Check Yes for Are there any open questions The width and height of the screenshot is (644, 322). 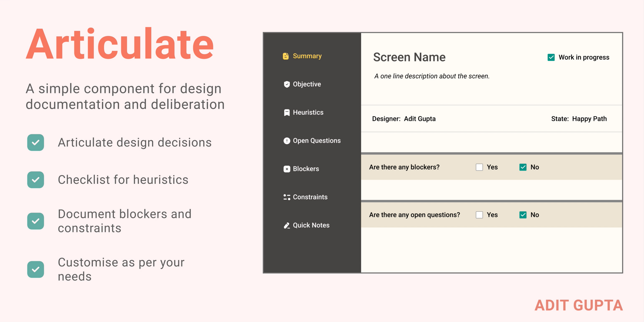coord(479,215)
